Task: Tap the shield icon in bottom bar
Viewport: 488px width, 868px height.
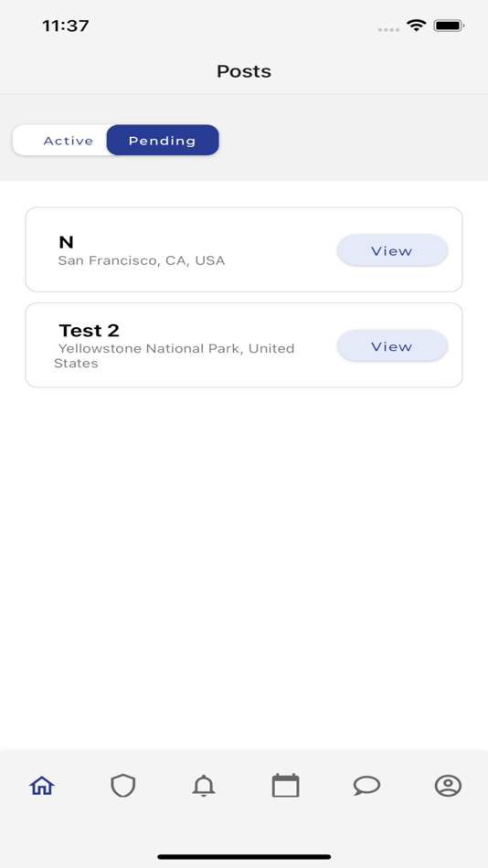Action: coord(123,786)
